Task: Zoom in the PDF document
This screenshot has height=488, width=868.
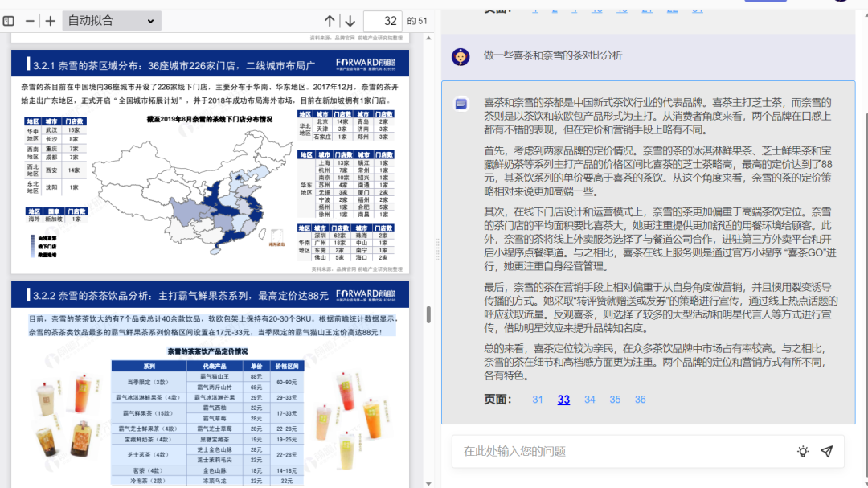Action: (51, 21)
